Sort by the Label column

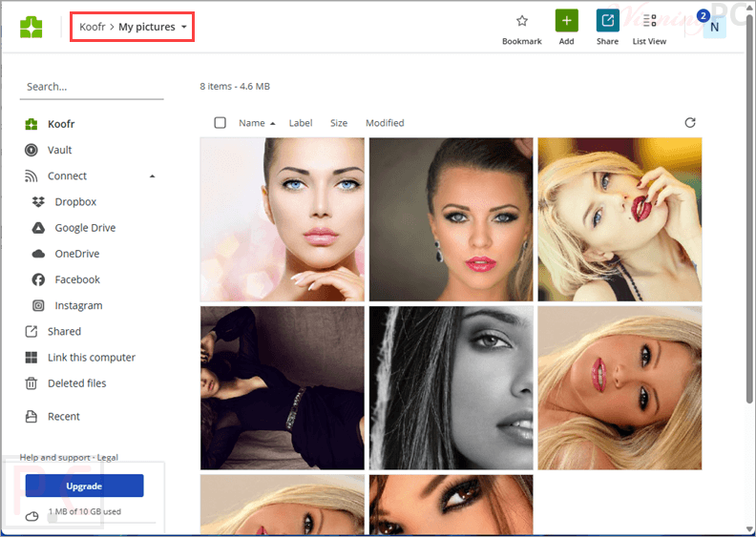(x=301, y=123)
